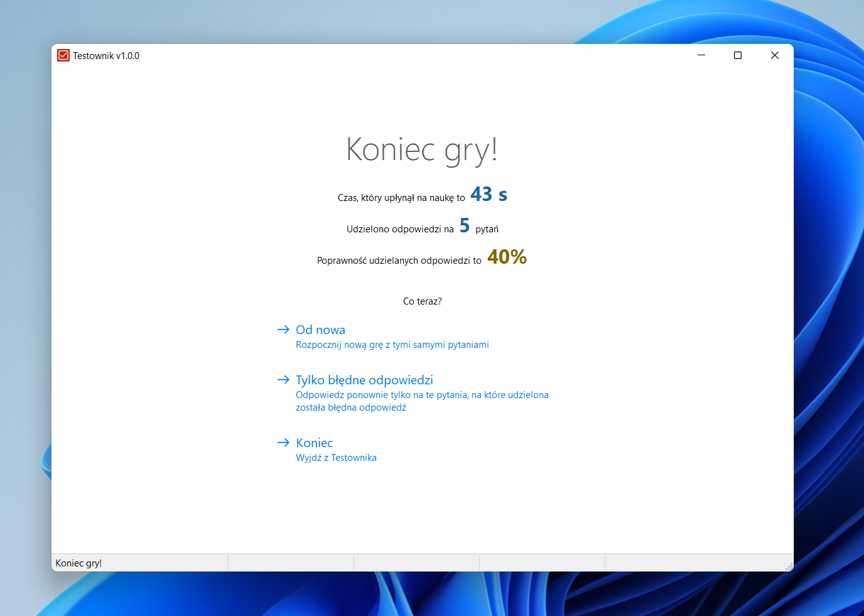Click 'Rozpocznij nową grę z tymi samymi pytaniami'
Screen dimensions: 864x616
click(x=392, y=345)
